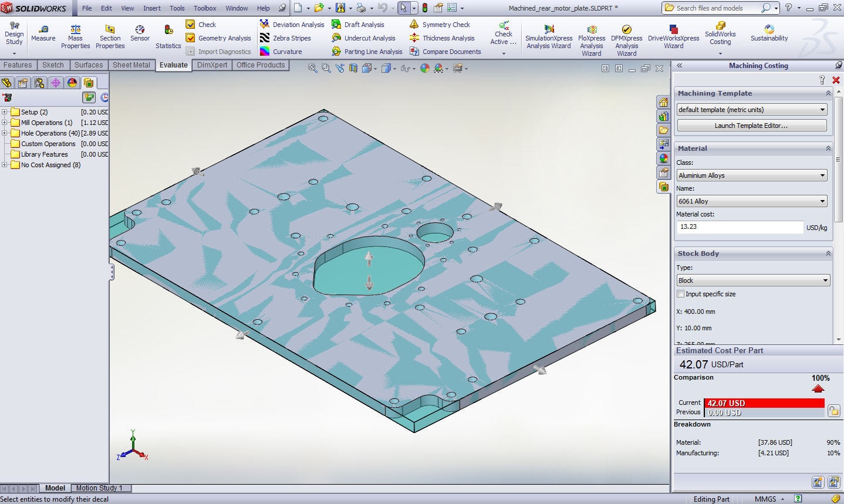
Task: Open Mass Properties tool
Action: coord(75,29)
